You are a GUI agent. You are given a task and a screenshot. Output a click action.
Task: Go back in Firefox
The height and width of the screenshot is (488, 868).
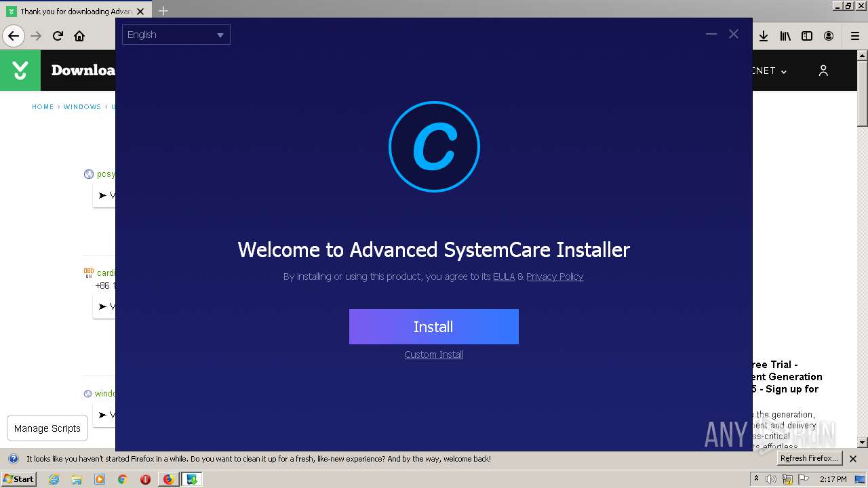point(14,36)
